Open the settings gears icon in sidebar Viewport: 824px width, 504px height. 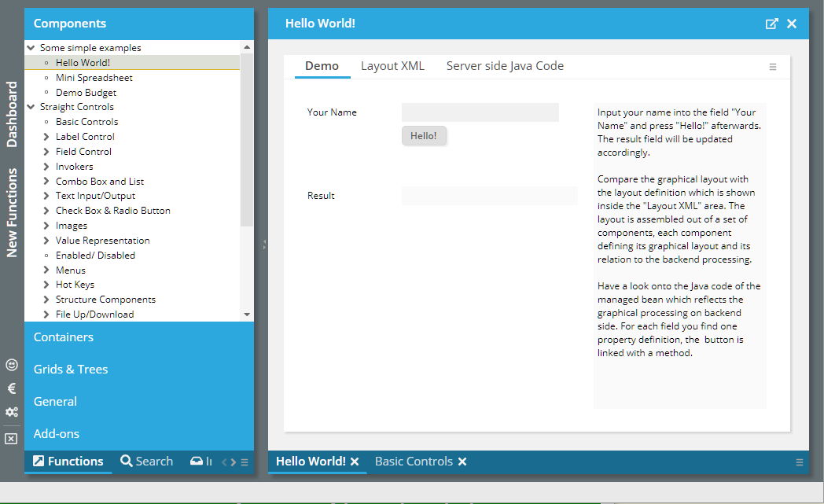(x=11, y=412)
